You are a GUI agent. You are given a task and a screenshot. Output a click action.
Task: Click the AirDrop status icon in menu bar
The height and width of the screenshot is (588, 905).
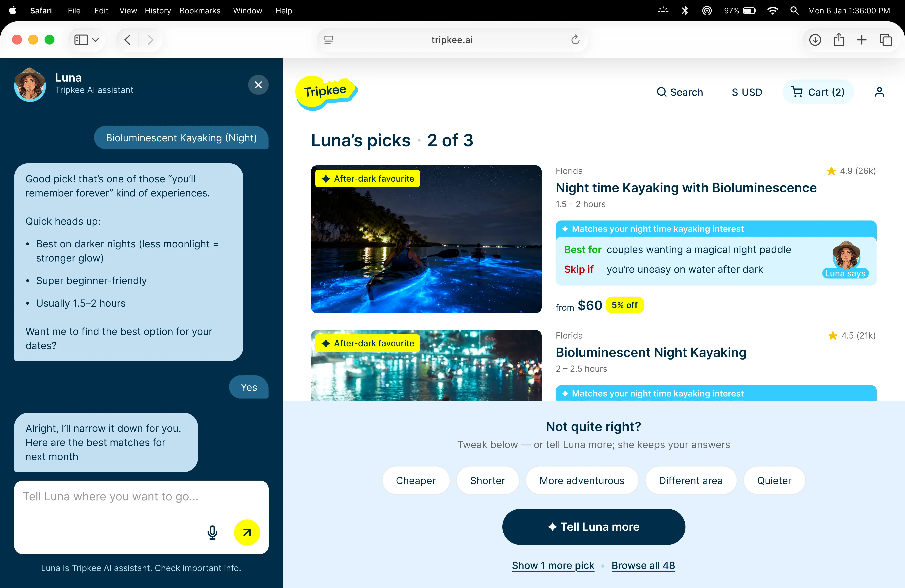point(707,10)
